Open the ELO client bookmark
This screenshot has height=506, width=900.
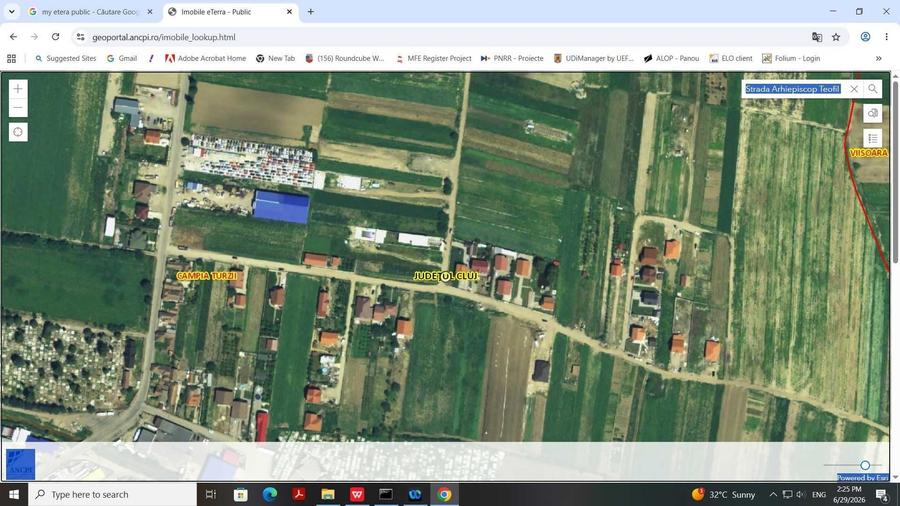(731, 59)
